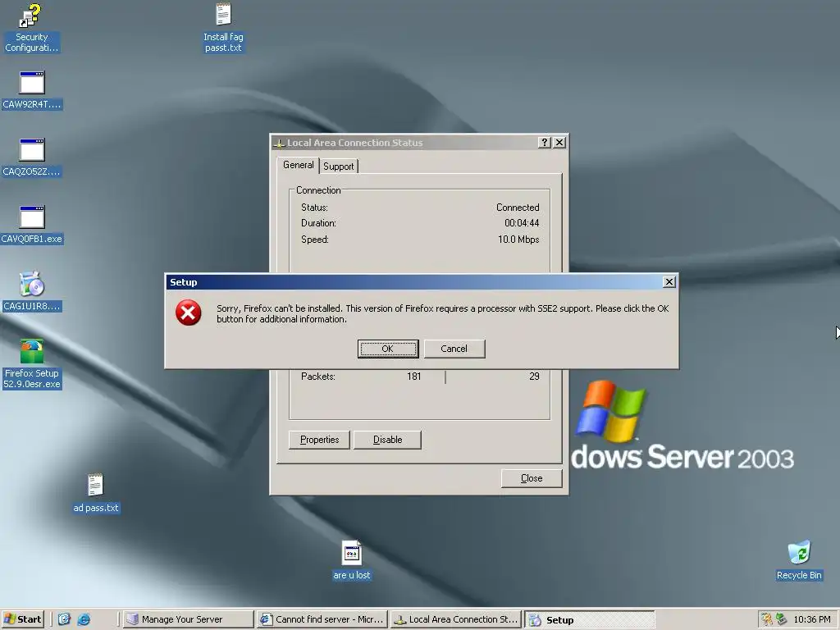
Task: Click the help question-mark button in Connection Status
Action: 545,143
